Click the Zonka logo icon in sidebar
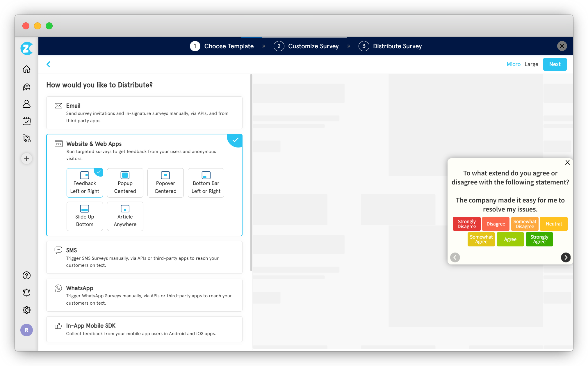 [x=26, y=48]
